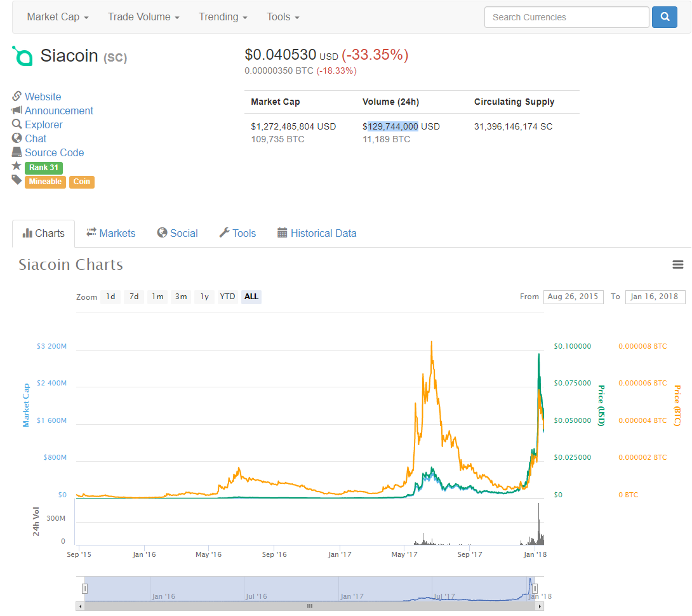692x616 pixels.
Task: Click the Coin tag
Action: (82, 182)
